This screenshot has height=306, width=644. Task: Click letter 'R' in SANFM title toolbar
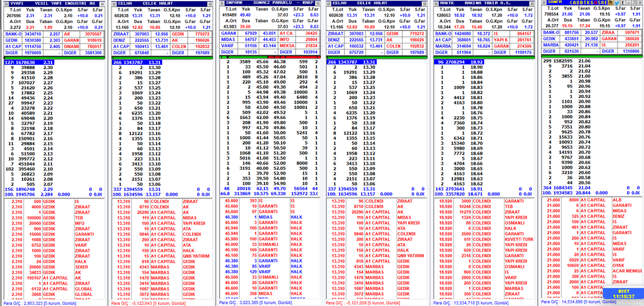(602, 3)
